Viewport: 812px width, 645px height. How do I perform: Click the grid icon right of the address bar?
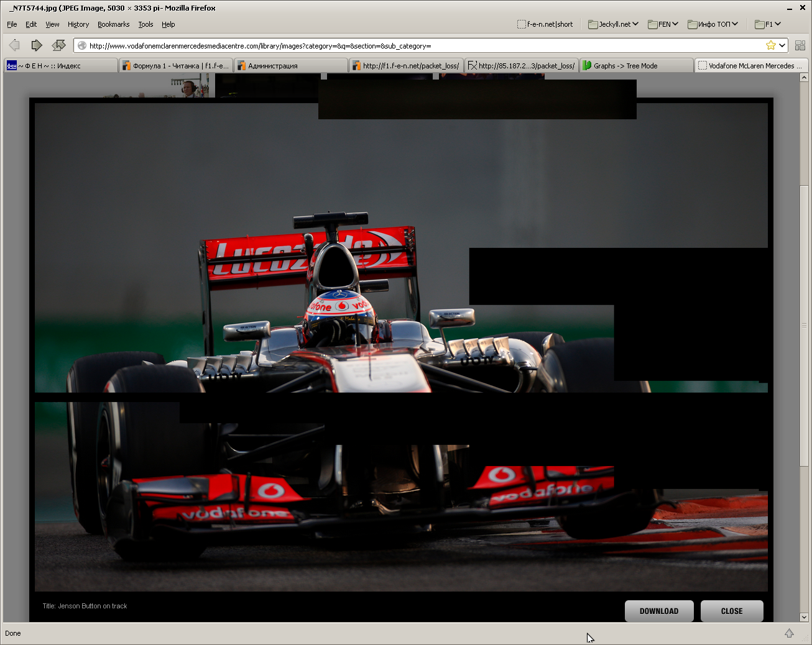click(x=800, y=45)
